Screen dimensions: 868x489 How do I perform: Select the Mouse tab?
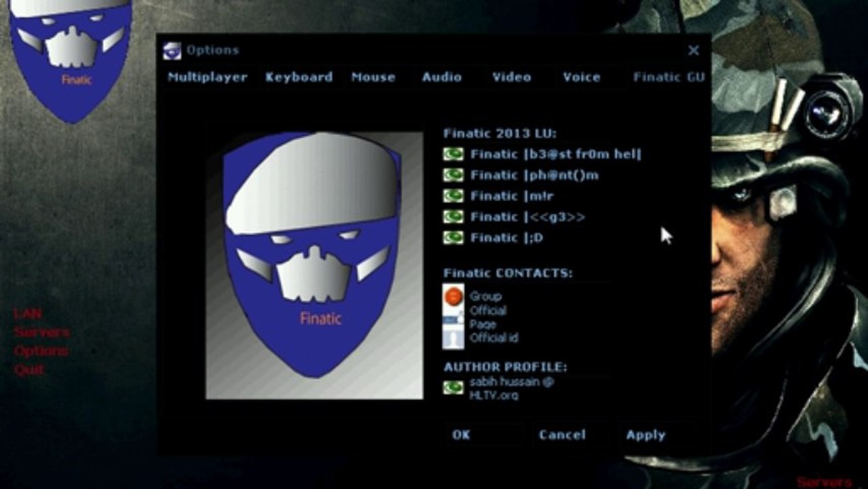(373, 77)
